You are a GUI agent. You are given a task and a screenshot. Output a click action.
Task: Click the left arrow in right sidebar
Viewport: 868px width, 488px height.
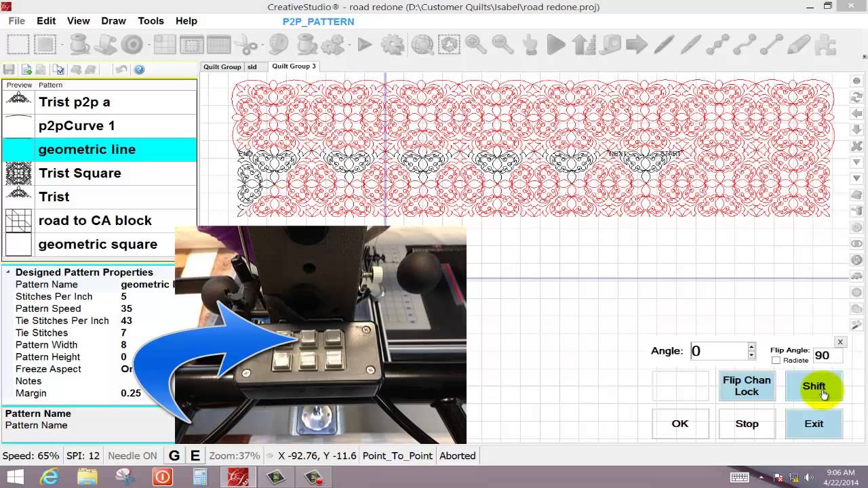tap(856, 114)
